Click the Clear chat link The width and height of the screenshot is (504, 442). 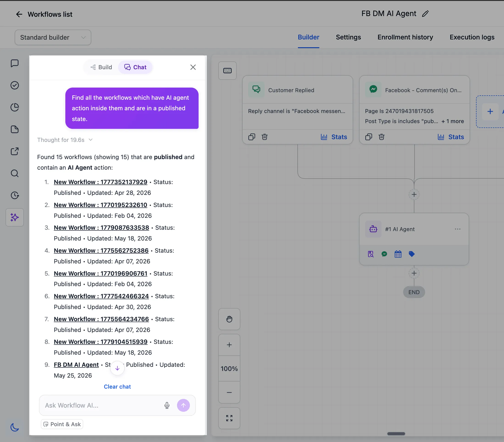click(117, 387)
